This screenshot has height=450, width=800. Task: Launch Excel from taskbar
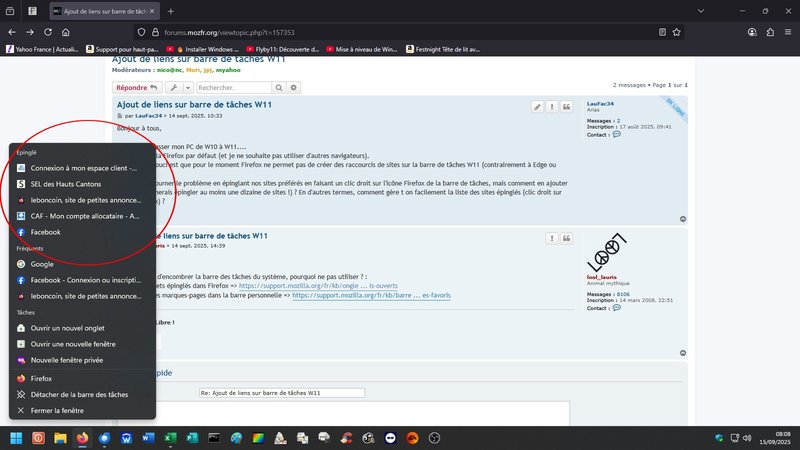click(x=170, y=438)
